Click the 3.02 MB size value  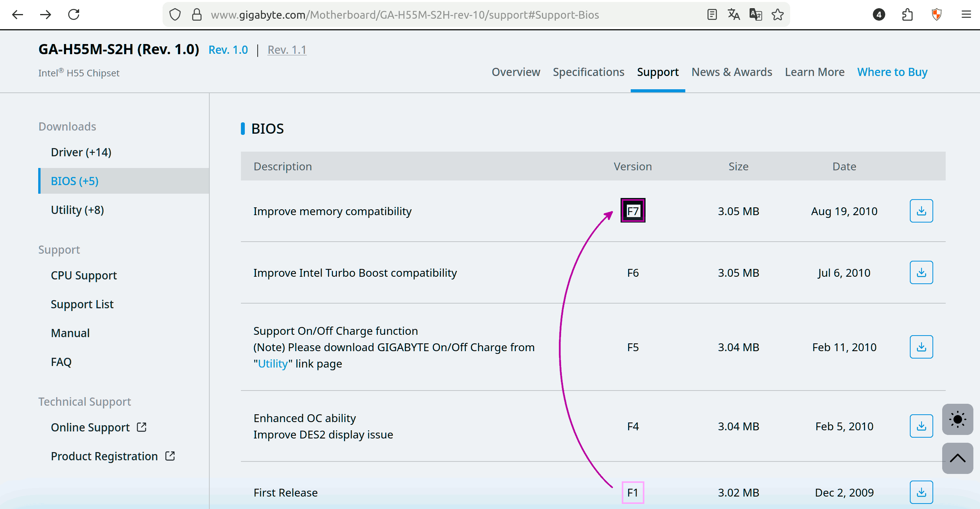pos(738,493)
